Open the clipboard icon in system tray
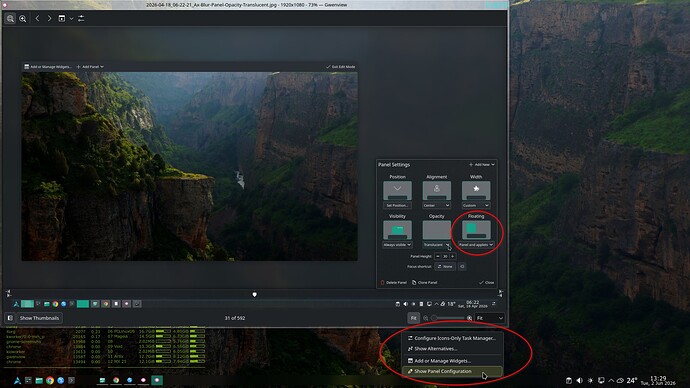This screenshot has height=388, width=690. click(569, 381)
